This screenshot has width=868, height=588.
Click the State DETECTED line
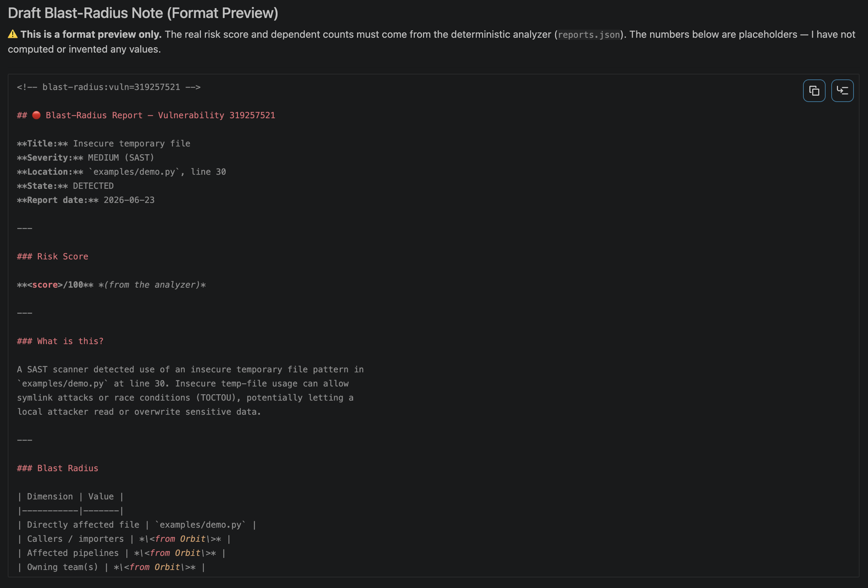[65, 186]
